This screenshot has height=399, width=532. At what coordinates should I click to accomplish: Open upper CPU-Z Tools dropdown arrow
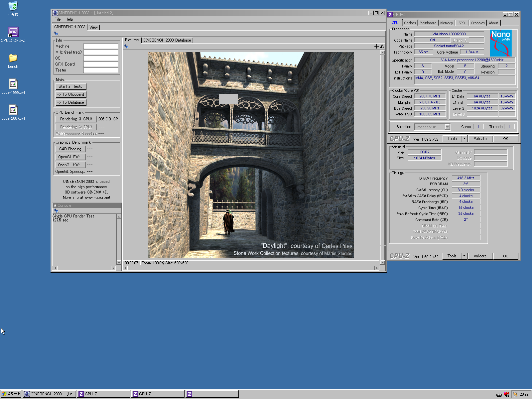point(464,139)
